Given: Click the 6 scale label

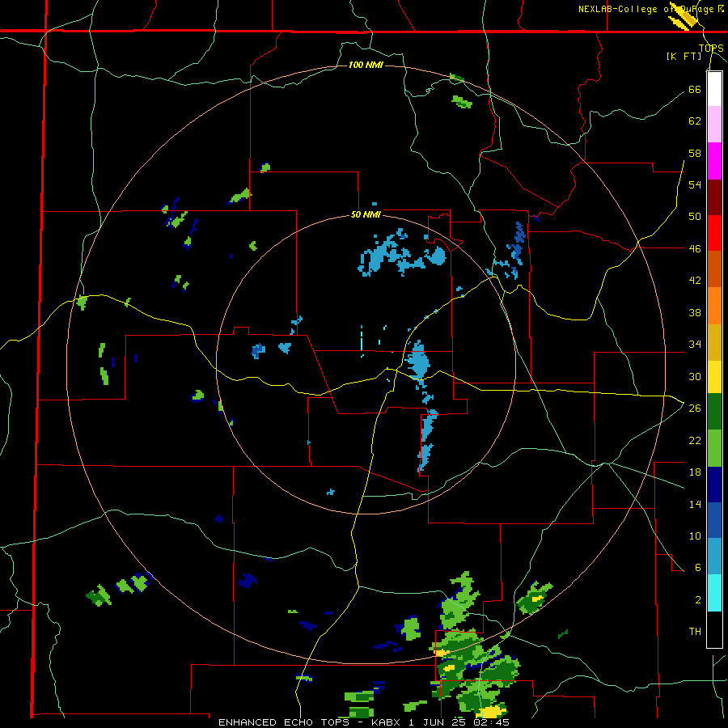Looking at the screenshot, I should click(x=698, y=567).
